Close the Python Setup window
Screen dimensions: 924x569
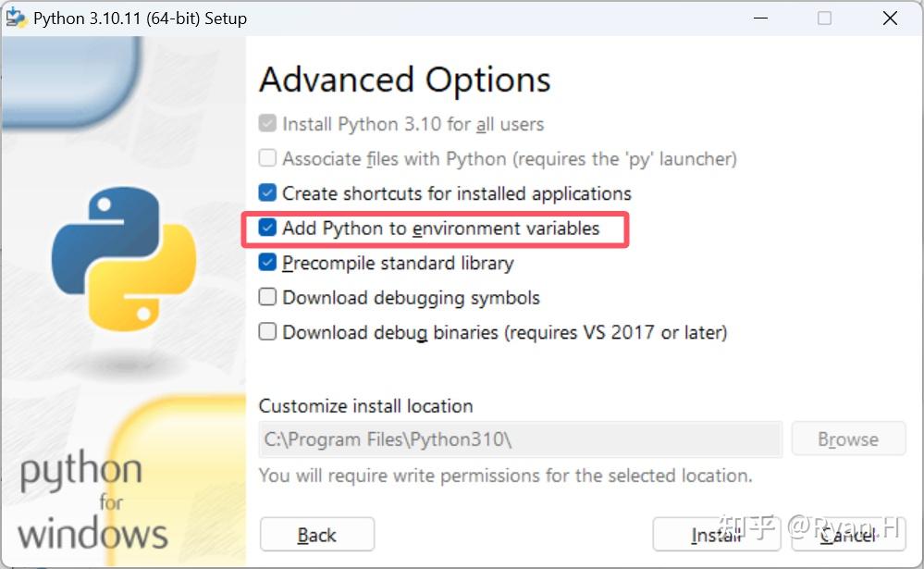[x=890, y=19]
